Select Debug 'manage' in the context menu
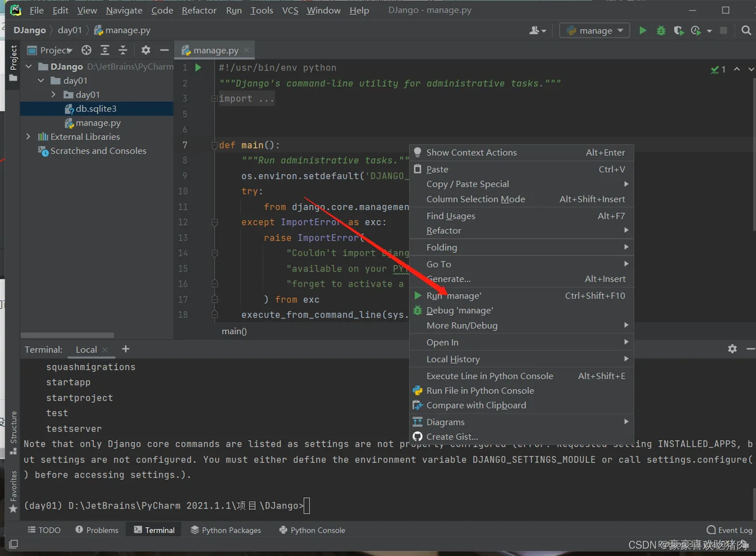Screen dimensions: 756x556 522,311
